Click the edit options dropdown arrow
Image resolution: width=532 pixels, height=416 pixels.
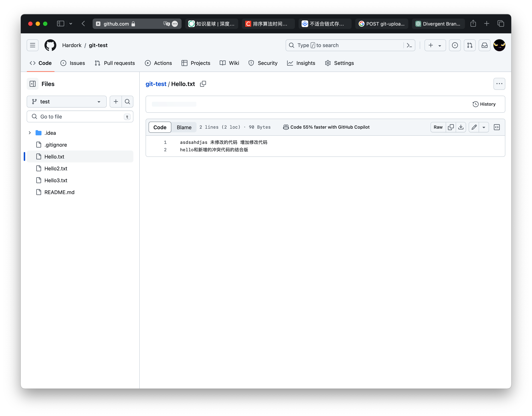coord(484,127)
